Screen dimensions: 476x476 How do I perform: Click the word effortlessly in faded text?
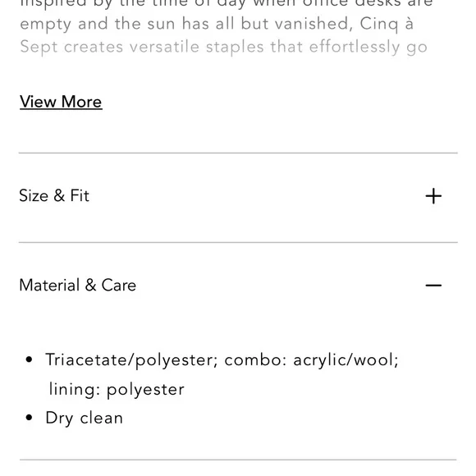click(355, 48)
